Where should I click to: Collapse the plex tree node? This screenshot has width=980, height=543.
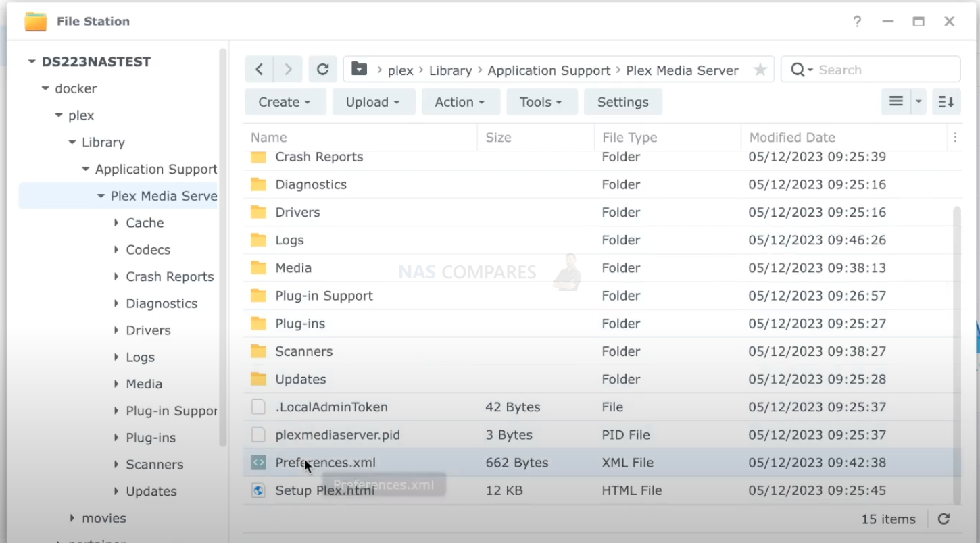point(59,115)
